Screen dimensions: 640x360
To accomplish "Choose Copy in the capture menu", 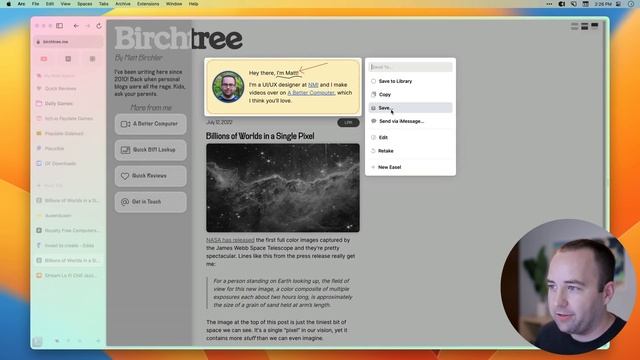I will click(411, 94).
